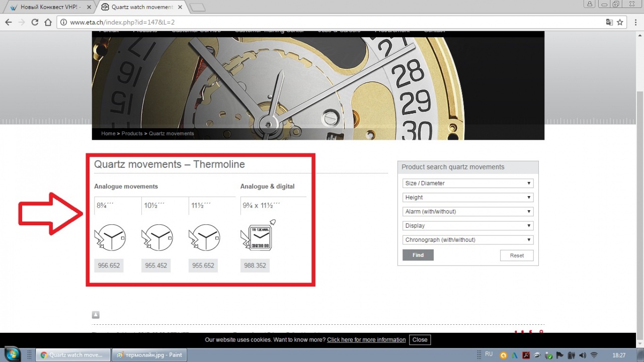
Task: Reload the current page
Action: 35,22
